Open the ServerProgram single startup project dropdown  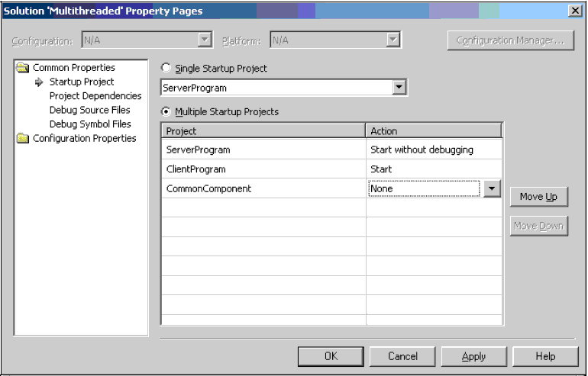(399, 88)
